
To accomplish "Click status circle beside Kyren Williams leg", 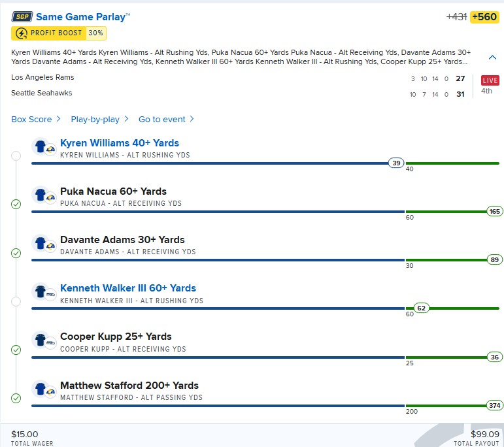I will (16, 156).
